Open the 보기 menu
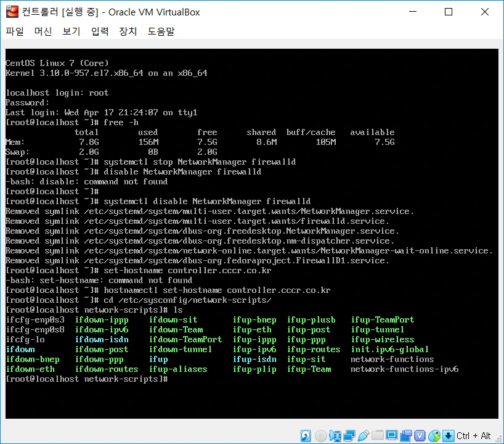Viewport: 504px width, 444px height. [71, 31]
